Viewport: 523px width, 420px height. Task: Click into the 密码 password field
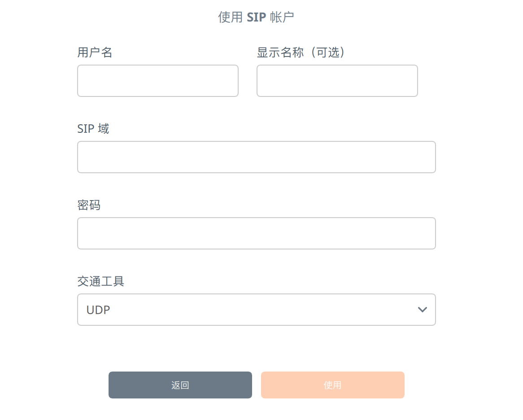(x=256, y=233)
